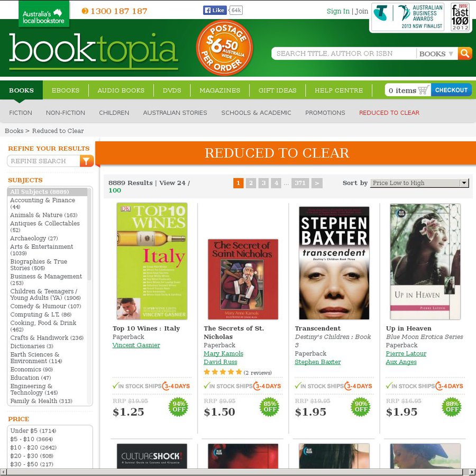476x476 pixels.
Task: Click the orange search magnifier icon
Action: click(x=465, y=53)
